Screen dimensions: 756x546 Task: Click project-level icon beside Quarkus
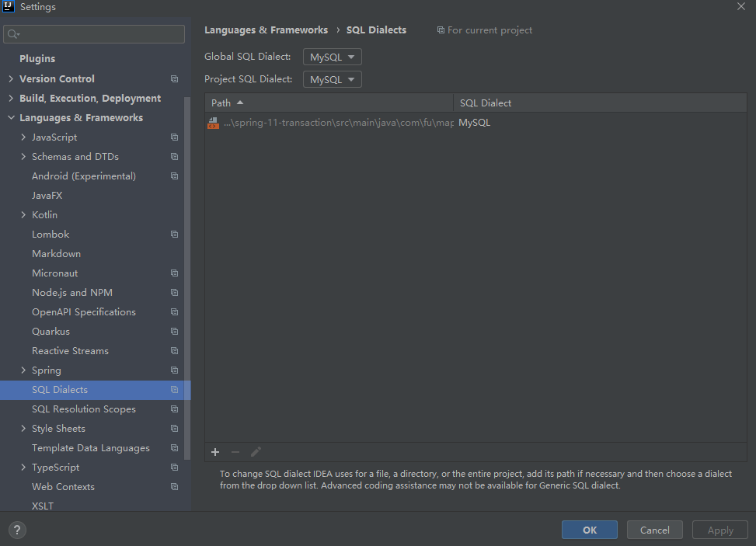pos(175,331)
